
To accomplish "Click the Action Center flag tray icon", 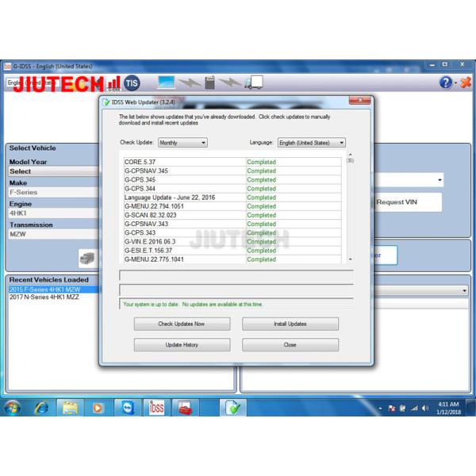I will click(392, 409).
